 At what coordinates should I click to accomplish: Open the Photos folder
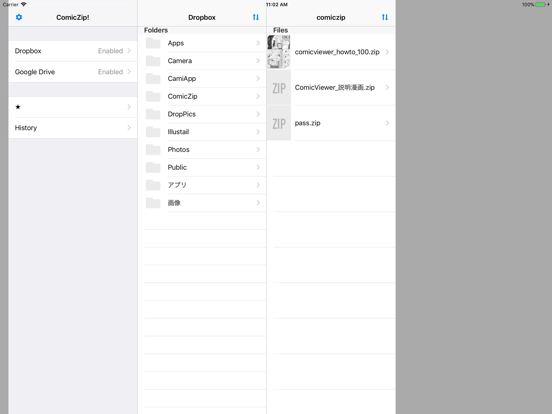202,150
